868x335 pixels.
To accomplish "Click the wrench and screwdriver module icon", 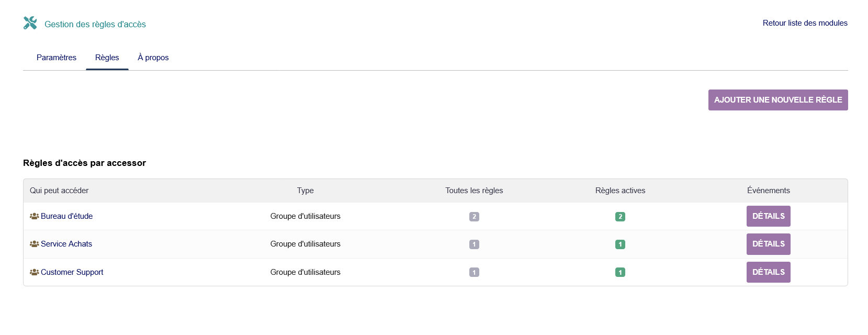I will [30, 23].
